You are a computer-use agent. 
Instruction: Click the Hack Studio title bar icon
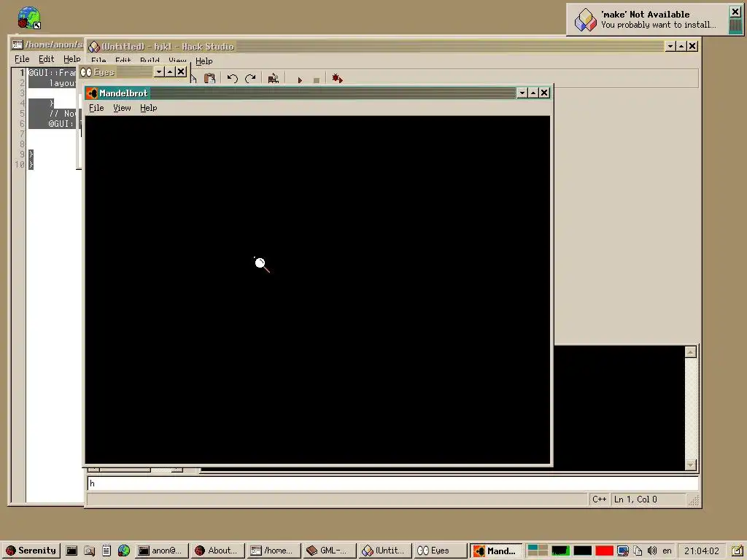pos(94,46)
